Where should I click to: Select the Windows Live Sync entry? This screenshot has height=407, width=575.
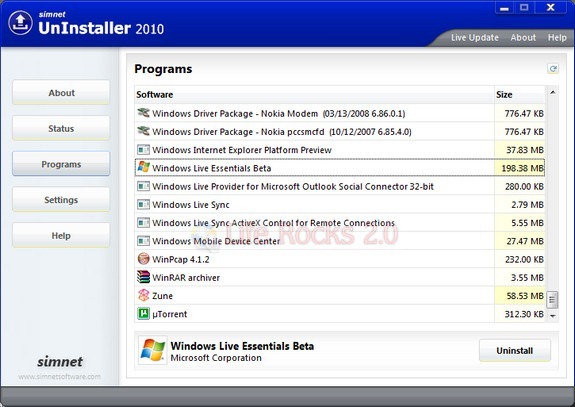(340, 204)
